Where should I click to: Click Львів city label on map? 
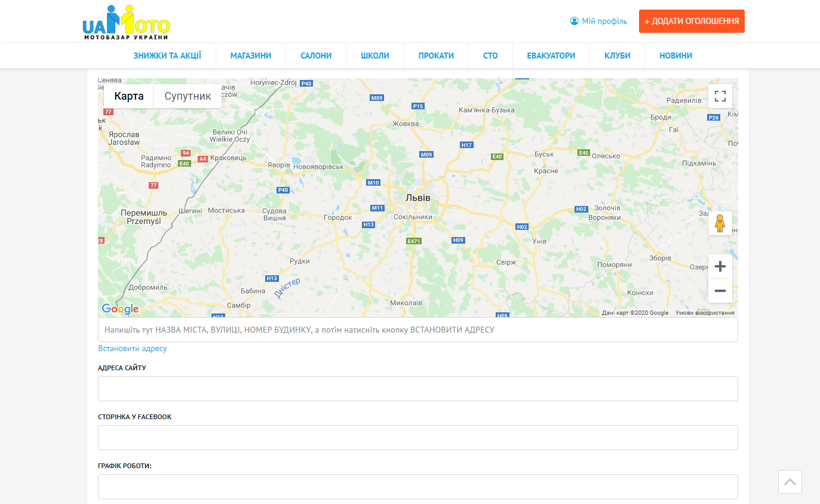point(417,198)
